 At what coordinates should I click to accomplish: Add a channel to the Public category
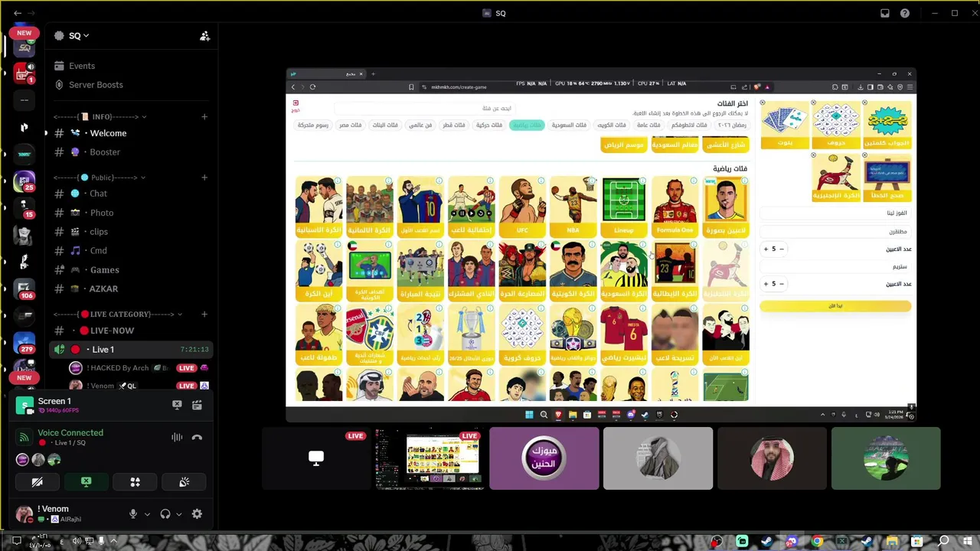point(204,178)
